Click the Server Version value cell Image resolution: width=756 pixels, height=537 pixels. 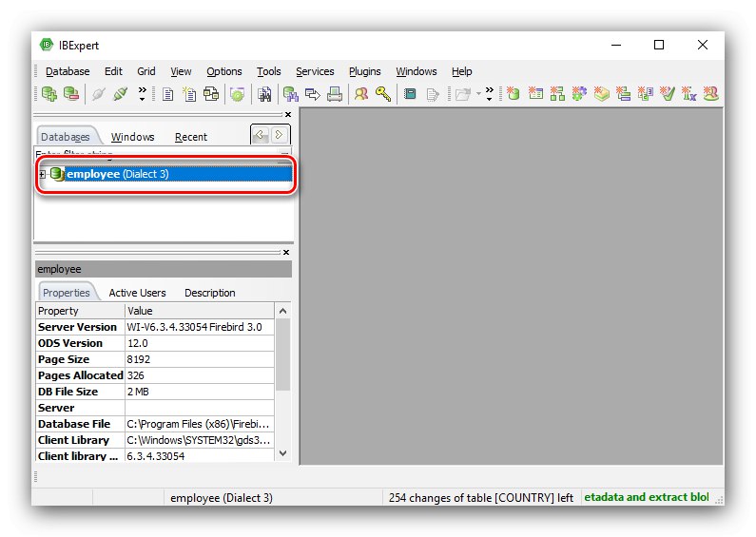[x=200, y=327]
